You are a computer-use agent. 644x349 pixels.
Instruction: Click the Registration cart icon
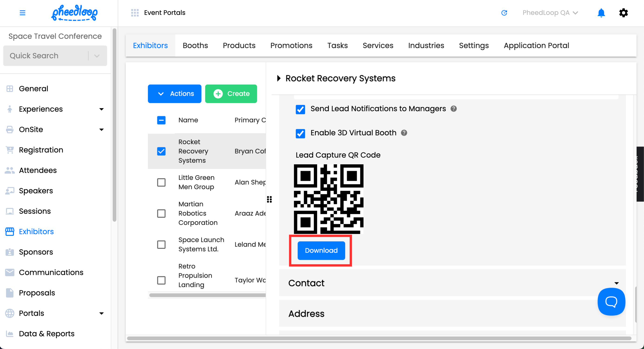[10, 150]
